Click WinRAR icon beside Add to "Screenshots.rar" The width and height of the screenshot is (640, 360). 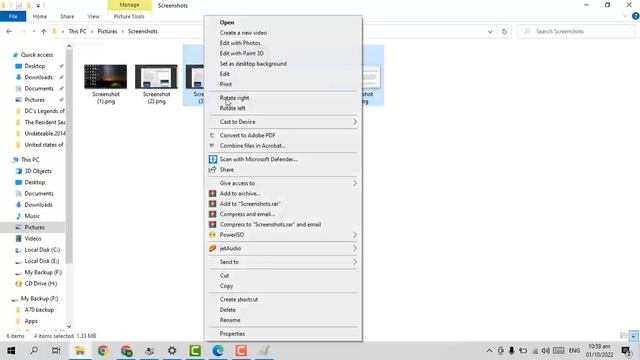(213, 204)
